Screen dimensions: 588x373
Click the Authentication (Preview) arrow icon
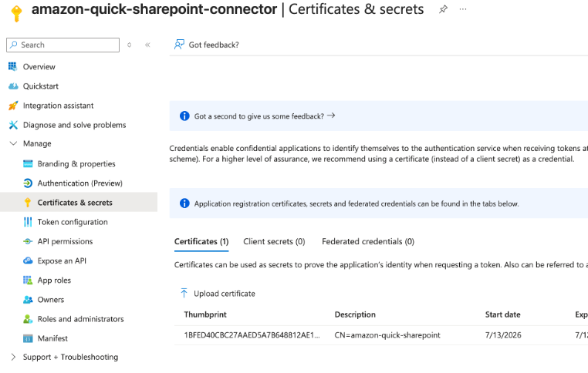coord(28,183)
